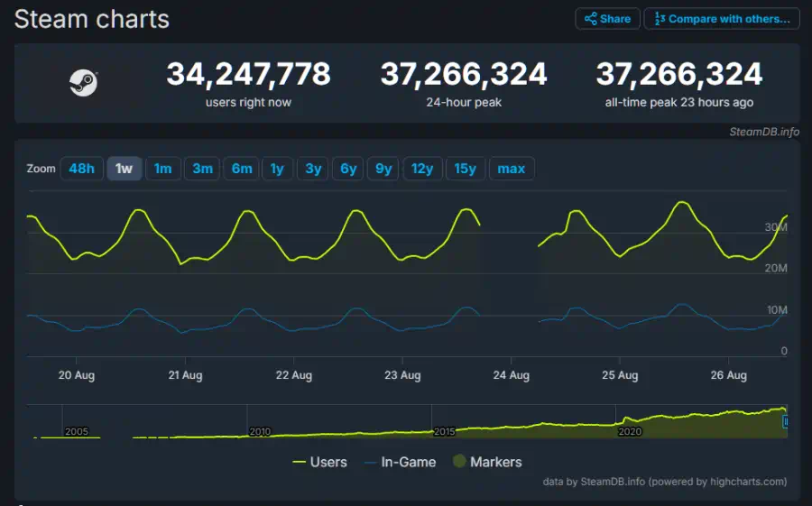Click the Share button
Viewport: 812px width, 506px height.
[x=607, y=19]
